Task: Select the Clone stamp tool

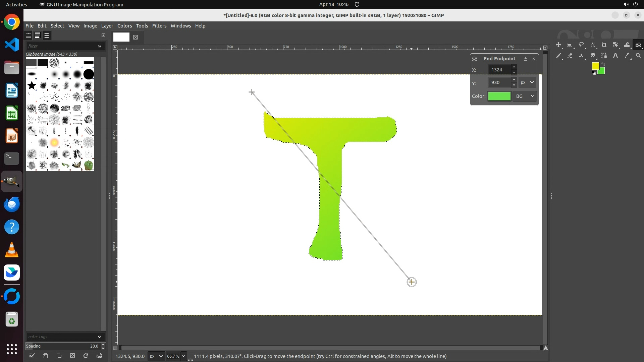Action: click(581, 56)
